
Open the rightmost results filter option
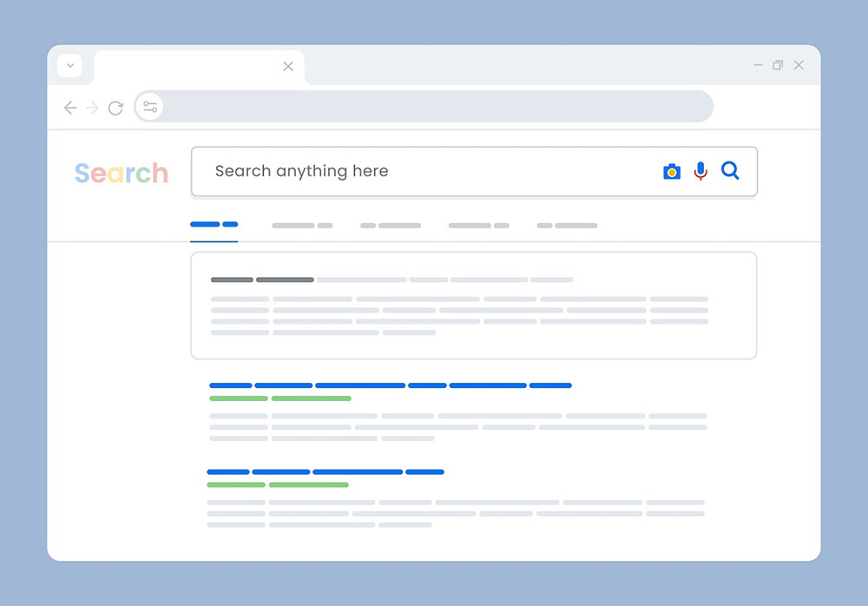(567, 225)
